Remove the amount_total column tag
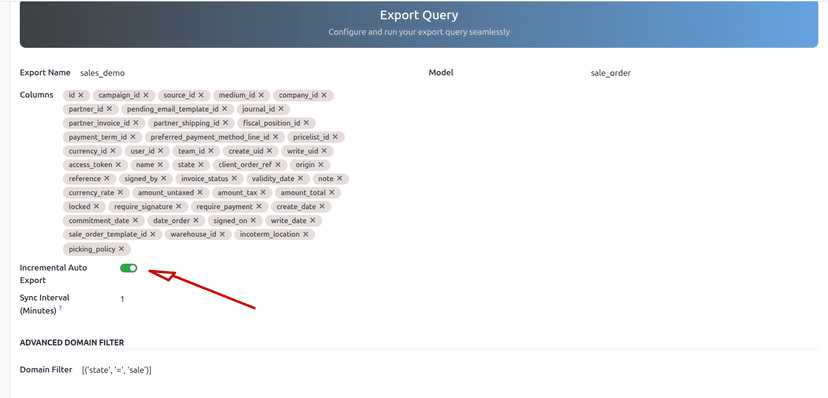This screenshot has width=828, height=398. [332, 192]
